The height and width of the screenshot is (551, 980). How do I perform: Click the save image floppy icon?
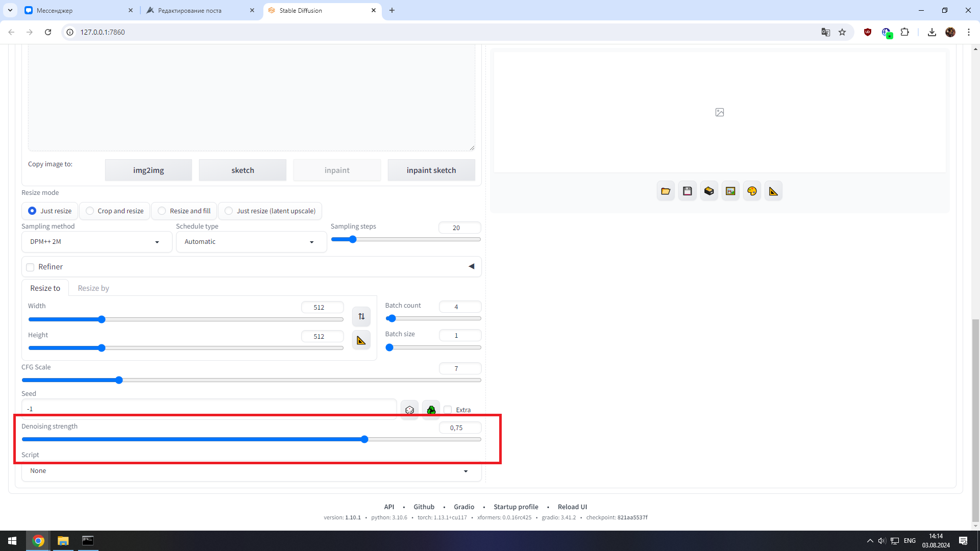[x=688, y=191]
